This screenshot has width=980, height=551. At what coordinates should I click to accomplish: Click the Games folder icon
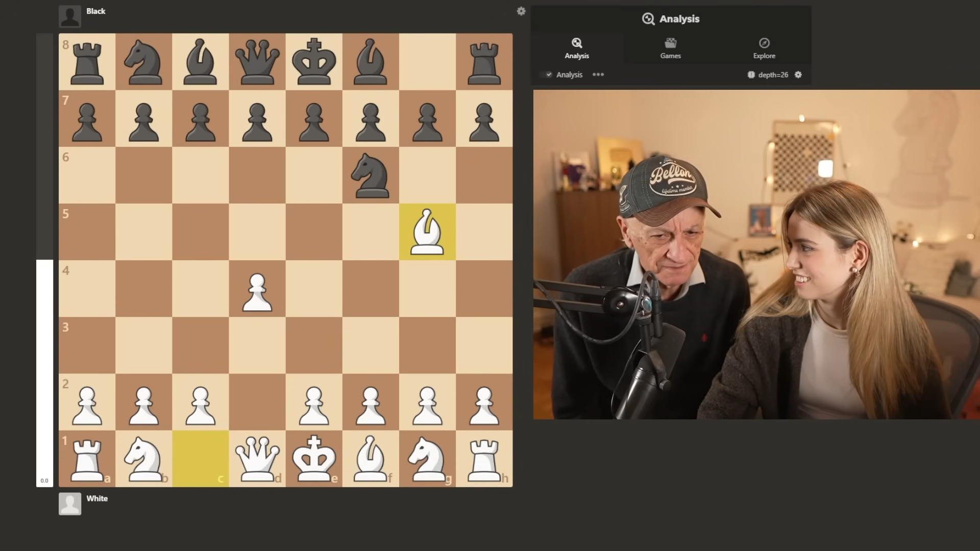670,43
